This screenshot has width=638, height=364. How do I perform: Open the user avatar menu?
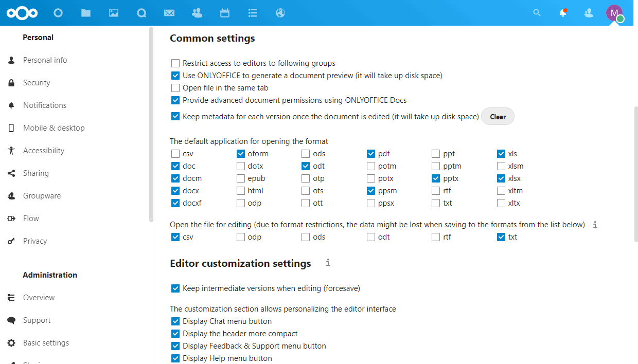[614, 13]
